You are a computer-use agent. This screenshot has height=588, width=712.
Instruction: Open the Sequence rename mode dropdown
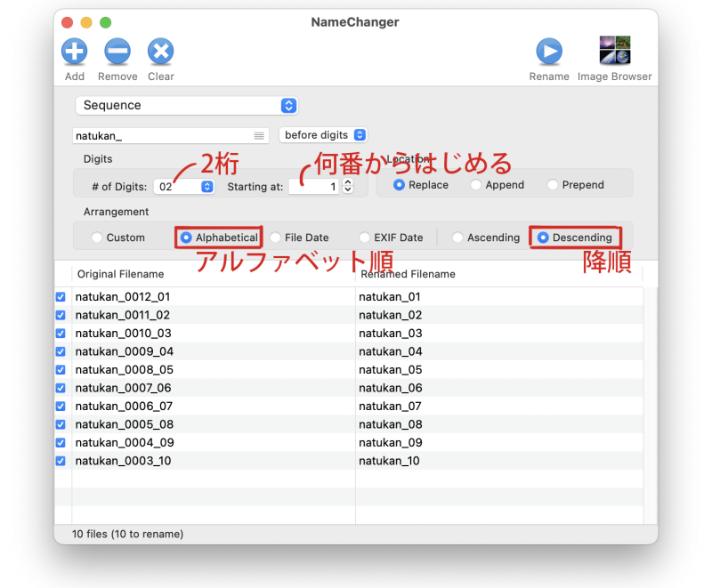[x=186, y=105]
